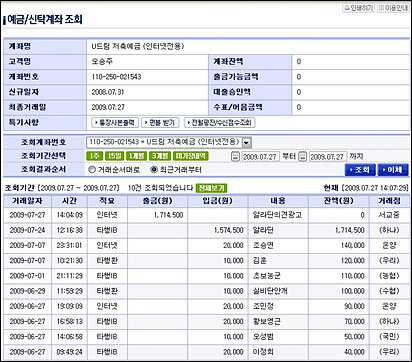Image resolution: width=412 pixels, height=362 pixels.
Task: Click the 시간 column header
Action: 69,201
